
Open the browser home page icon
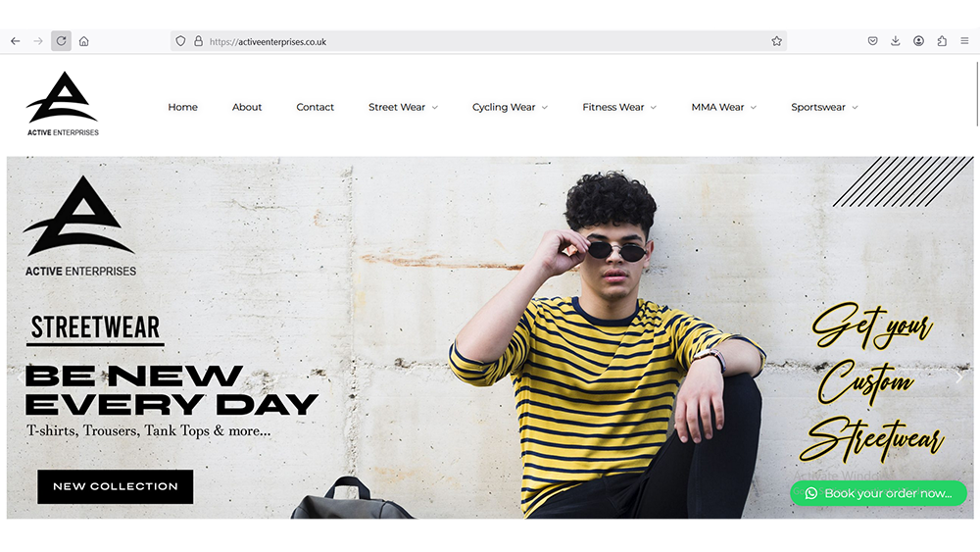tap(83, 41)
